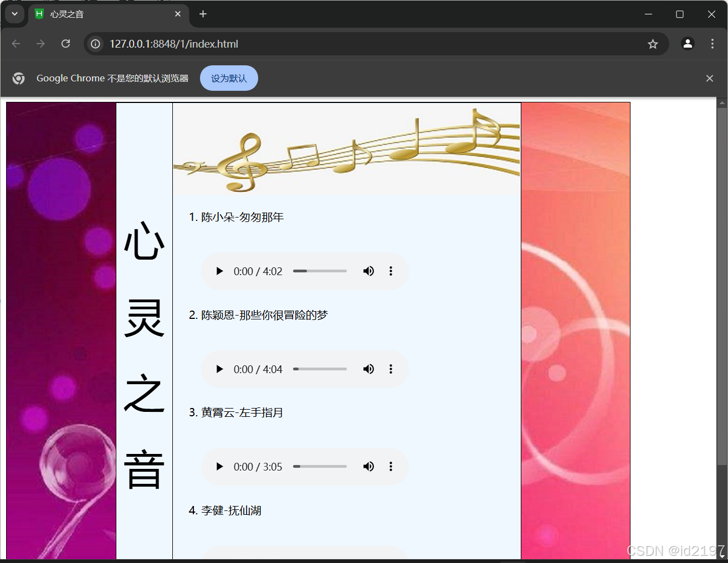Click the Chrome logo in the notification bar
The height and width of the screenshot is (563, 728).
[18, 78]
